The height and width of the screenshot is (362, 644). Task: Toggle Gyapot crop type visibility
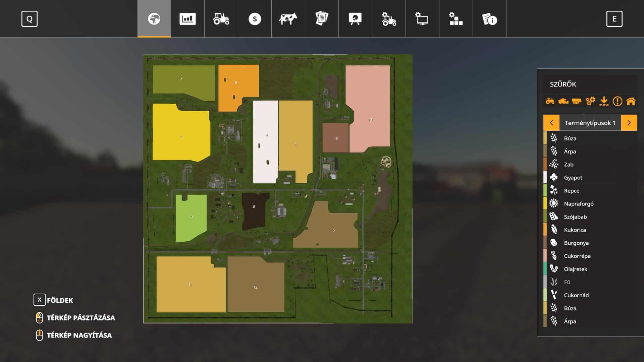coord(573,178)
